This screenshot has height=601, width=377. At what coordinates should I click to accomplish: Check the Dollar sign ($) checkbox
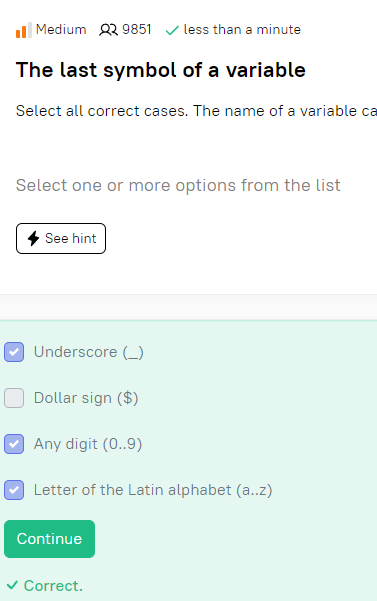(x=14, y=398)
